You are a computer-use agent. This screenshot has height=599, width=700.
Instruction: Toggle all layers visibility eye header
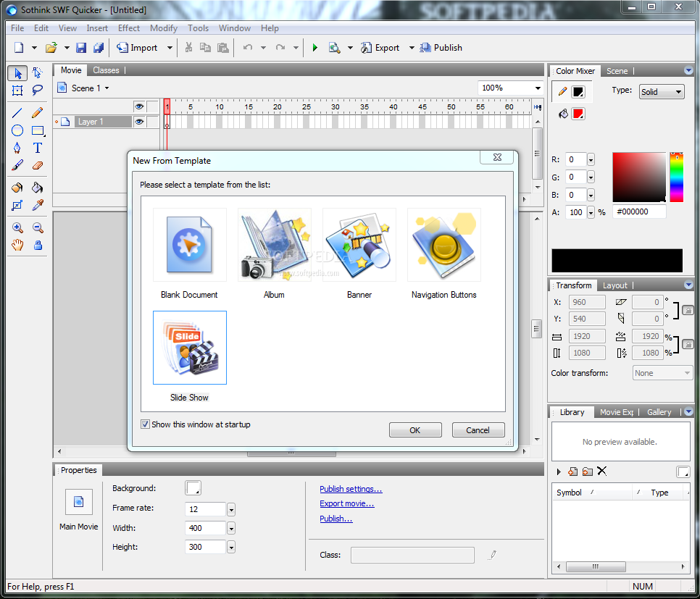coord(139,106)
